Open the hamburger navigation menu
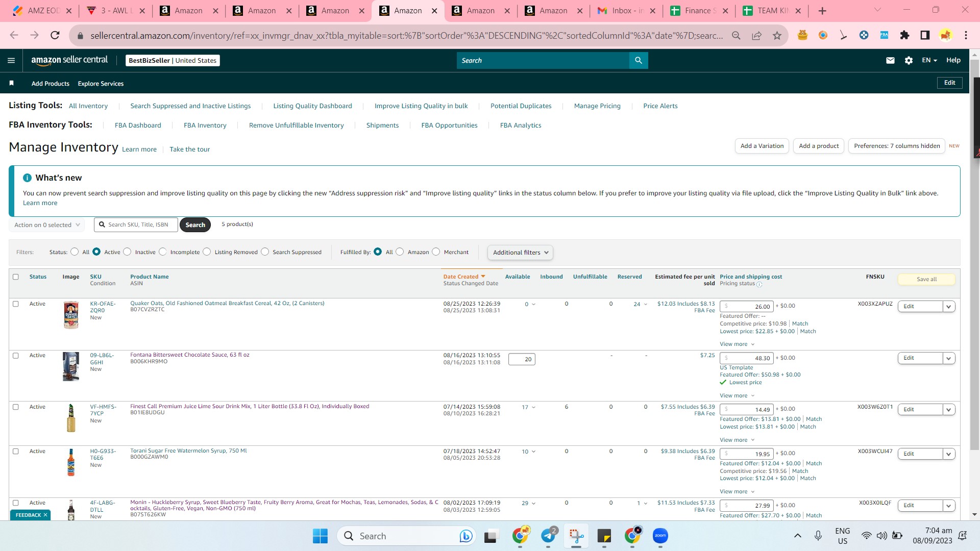980x551 pixels. 11,60
